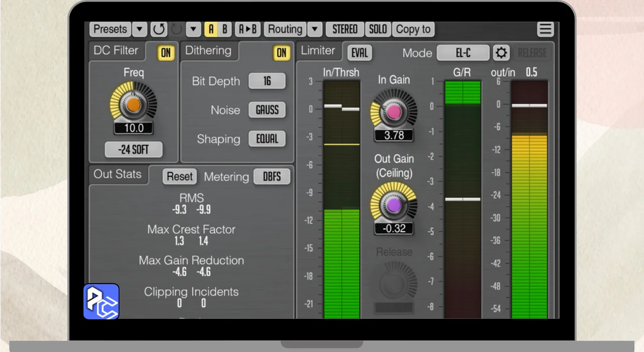Toggle the DC Filter ON switch
This screenshot has height=352, width=644.
(x=165, y=53)
